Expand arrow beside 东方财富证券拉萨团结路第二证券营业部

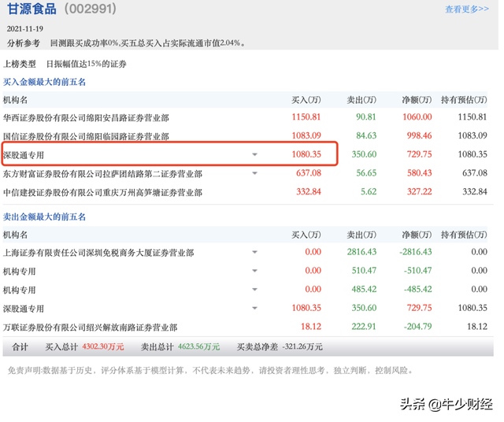[254, 173]
